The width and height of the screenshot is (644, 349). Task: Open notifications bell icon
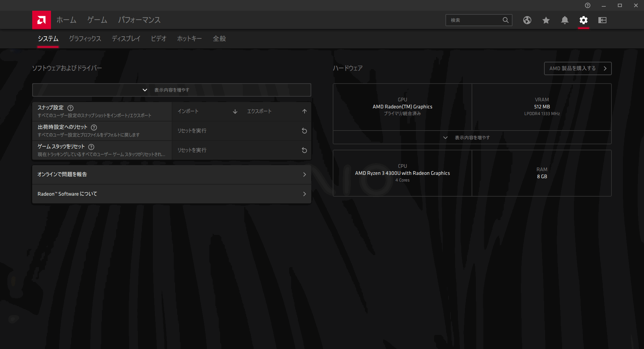pyautogui.click(x=565, y=20)
